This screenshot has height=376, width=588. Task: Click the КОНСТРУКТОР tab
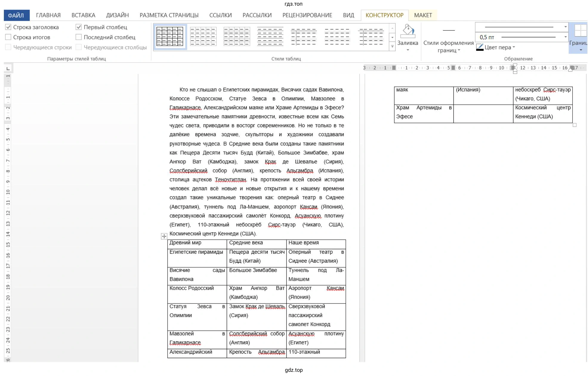(384, 15)
